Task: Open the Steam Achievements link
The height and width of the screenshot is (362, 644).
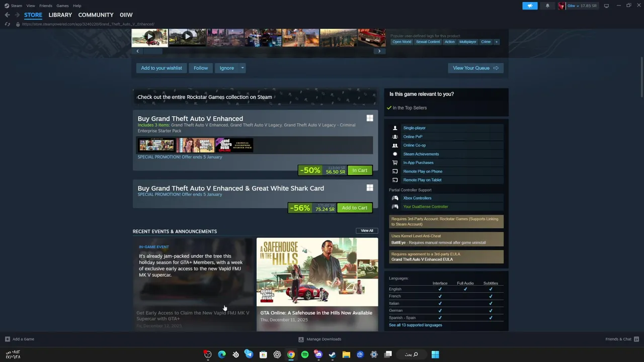Action: [421, 154]
